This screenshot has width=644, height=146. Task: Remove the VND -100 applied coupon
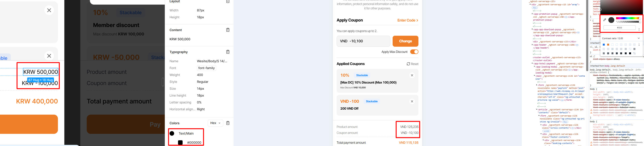click(x=412, y=101)
